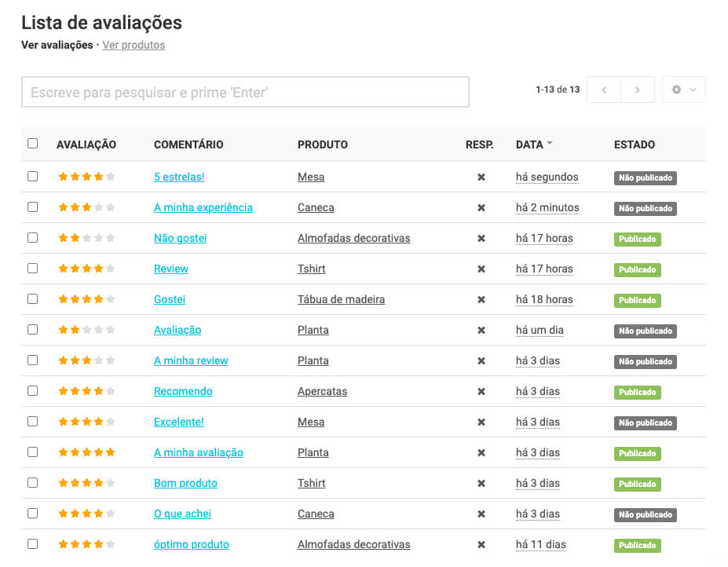Click the response X icon for 'Não gostei' review
728x567 pixels.
pos(481,239)
